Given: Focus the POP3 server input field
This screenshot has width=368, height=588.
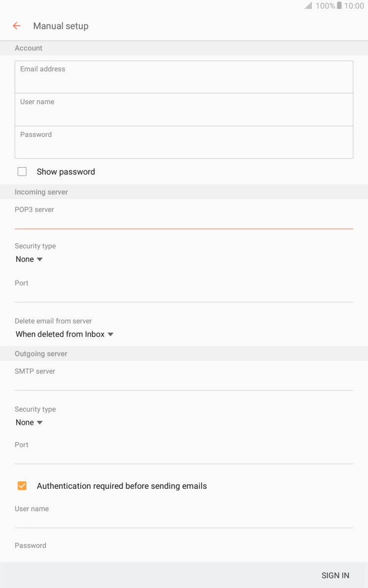Looking at the screenshot, I should click(x=184, y=218).
